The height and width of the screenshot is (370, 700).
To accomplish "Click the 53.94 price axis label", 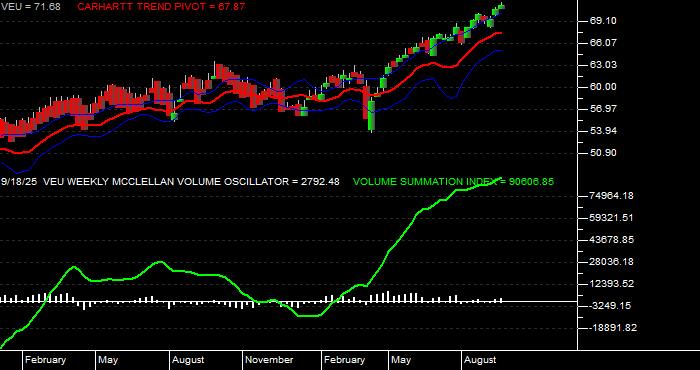I will coord(604,131).
